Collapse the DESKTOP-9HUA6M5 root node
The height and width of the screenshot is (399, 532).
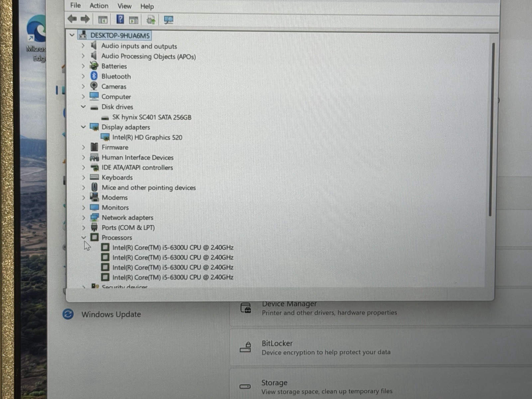(72, 35)
